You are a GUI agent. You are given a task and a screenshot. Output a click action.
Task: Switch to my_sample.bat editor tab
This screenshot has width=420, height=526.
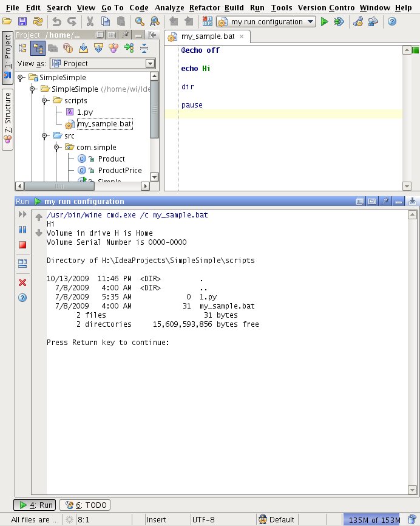208,36
